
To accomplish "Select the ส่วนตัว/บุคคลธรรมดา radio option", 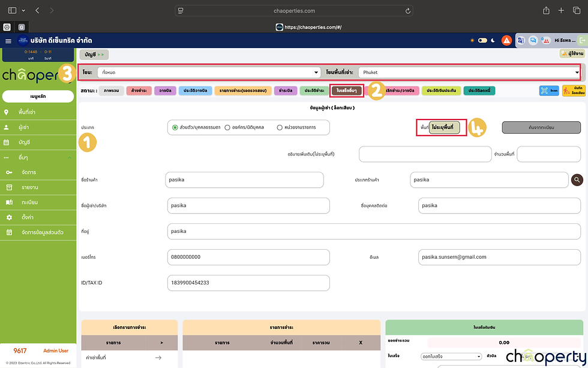I will pyautogui.click(x=175, y=127).
